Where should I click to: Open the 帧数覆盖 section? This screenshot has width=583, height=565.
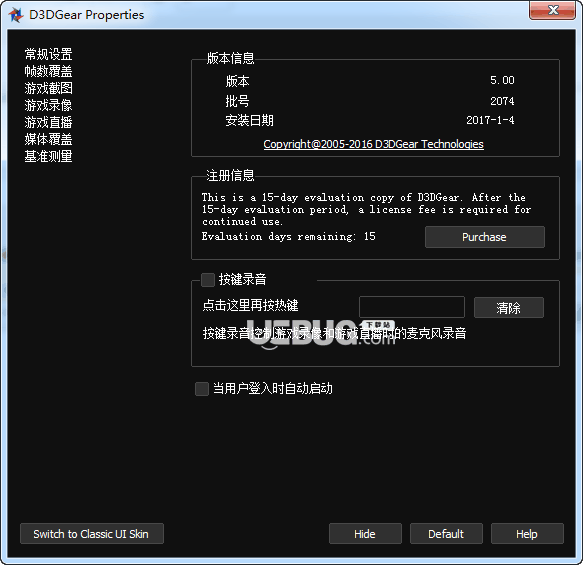48,71
